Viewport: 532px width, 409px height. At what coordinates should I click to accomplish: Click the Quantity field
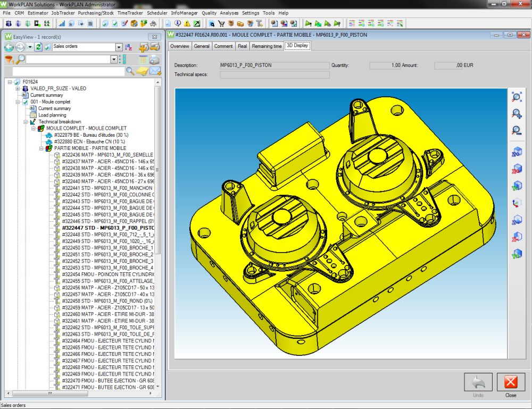click(x=385, y=65)
